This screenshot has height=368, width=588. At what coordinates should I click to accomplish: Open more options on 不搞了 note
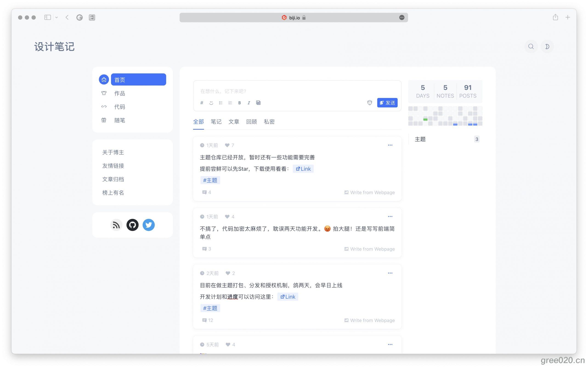(390, 216)
